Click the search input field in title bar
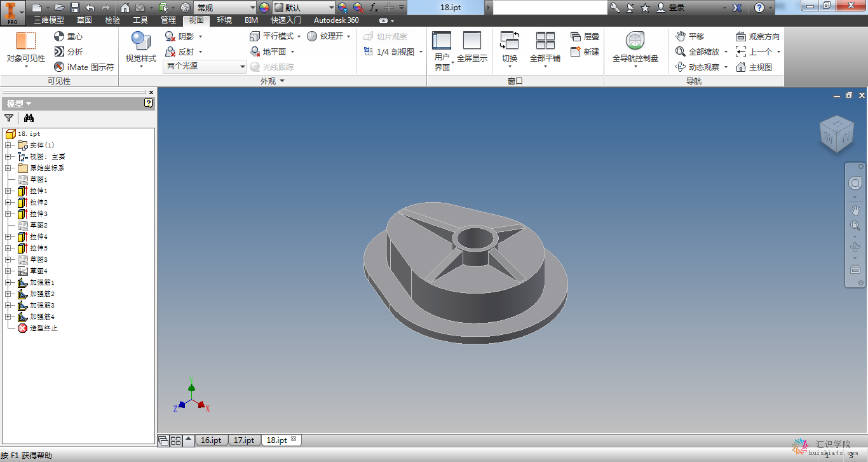The image size is (868, 462). (550, 8)
